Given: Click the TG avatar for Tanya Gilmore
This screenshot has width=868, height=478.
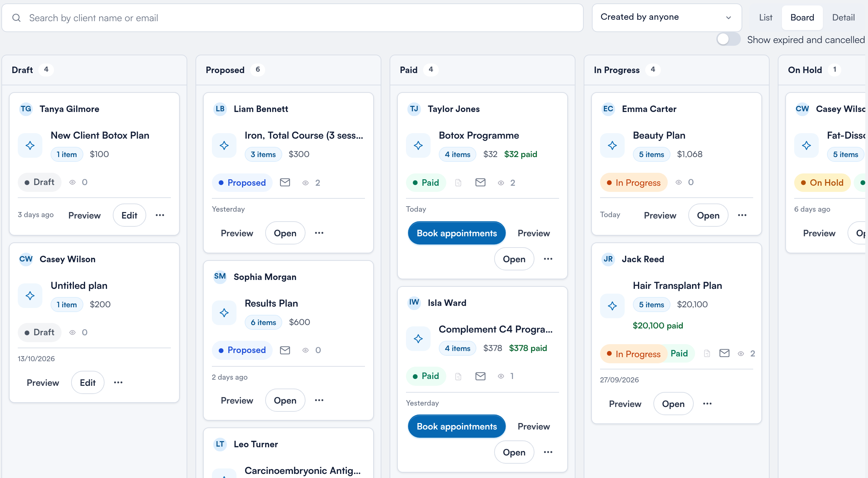Looking at the screenshot, I should (x=26, y=109).
